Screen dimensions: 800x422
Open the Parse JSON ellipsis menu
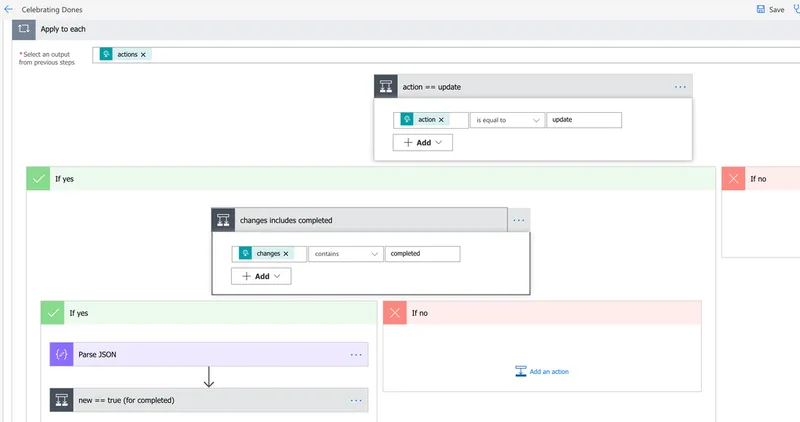[x=356, y=355]
